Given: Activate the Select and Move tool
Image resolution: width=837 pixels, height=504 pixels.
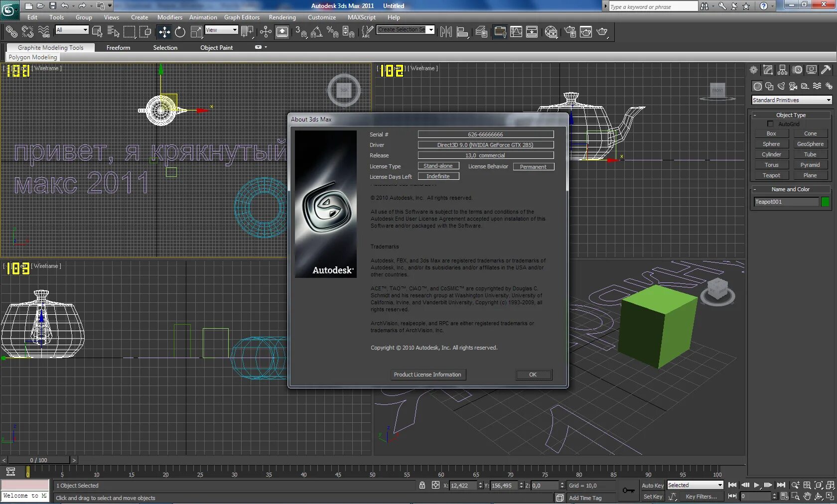Looking at the screenshot, I should click(164, 32).
